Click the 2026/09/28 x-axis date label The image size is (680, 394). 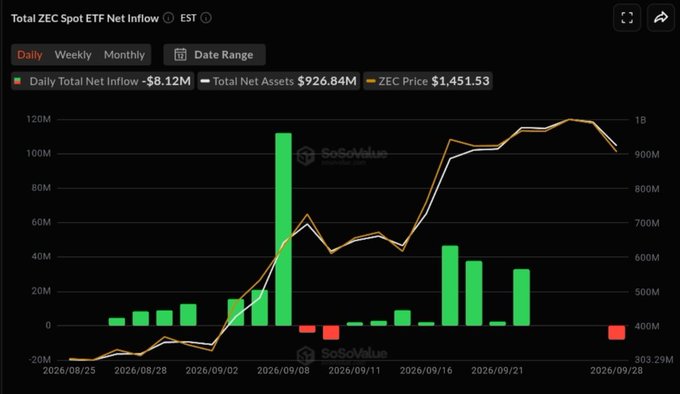point(616,371)
